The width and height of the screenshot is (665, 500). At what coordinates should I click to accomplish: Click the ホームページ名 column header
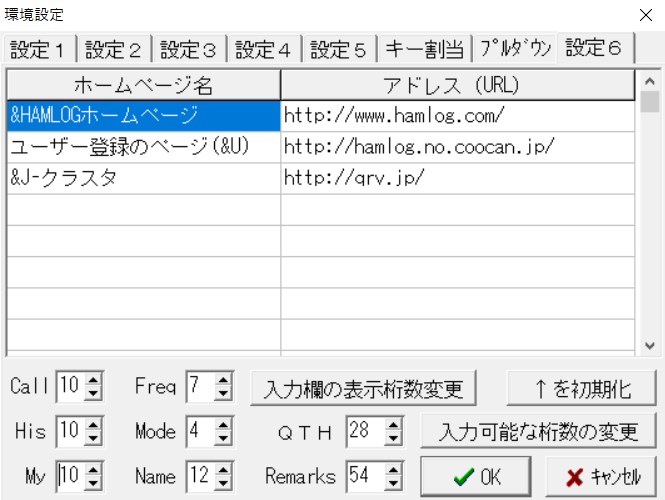pos(143,84)
